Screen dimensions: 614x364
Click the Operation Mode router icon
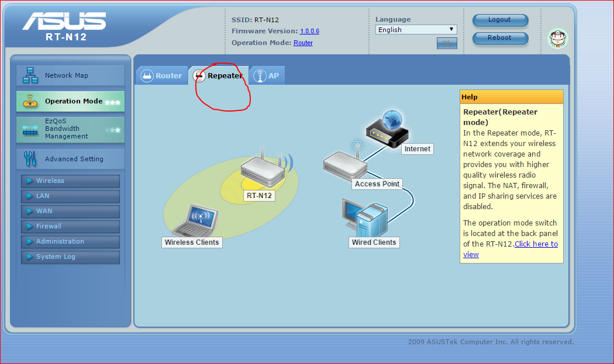click(30, 101)
